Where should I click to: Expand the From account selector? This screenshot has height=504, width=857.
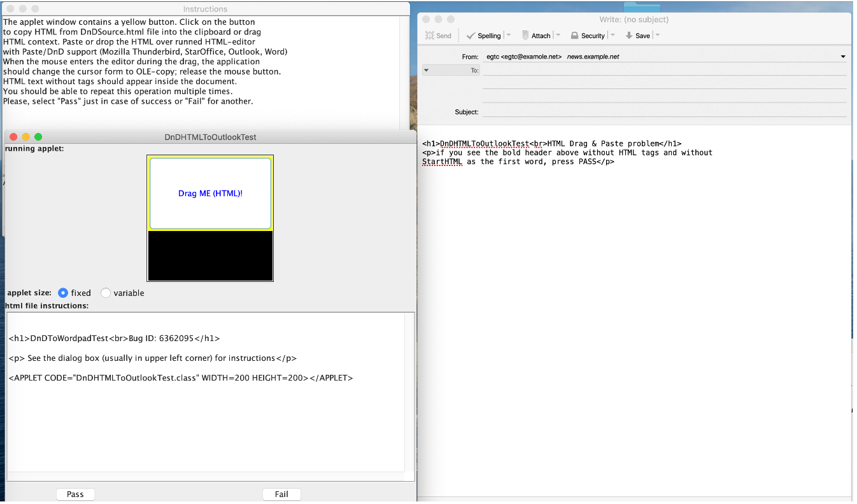pyautogui.click(x=843, y=57)
